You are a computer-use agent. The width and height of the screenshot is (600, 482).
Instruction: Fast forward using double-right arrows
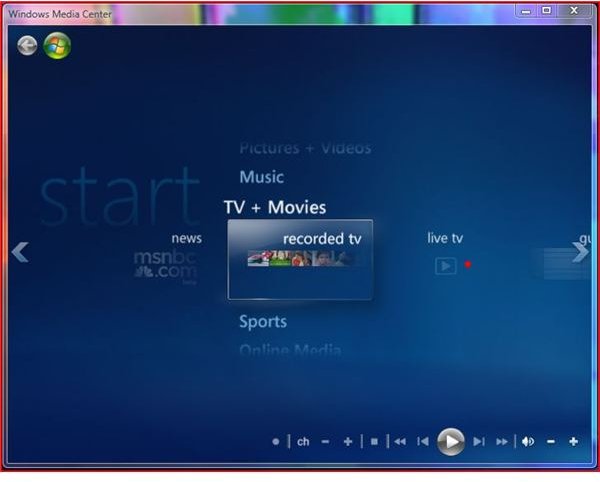(x=502, y=442)
